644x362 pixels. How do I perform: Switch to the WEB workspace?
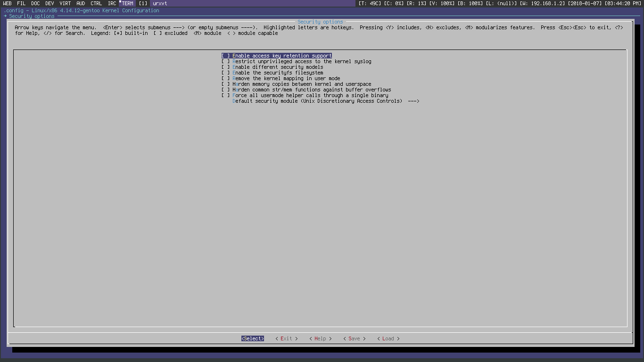8,3
